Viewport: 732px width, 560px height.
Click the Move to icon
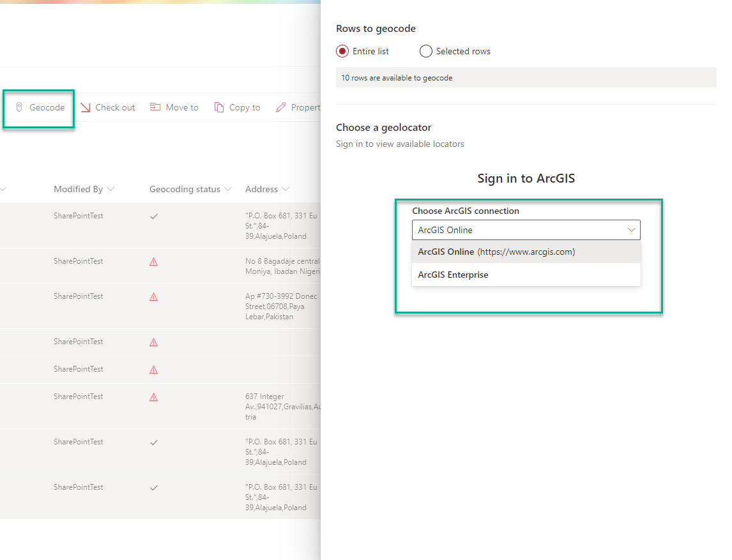coord(155,107)
